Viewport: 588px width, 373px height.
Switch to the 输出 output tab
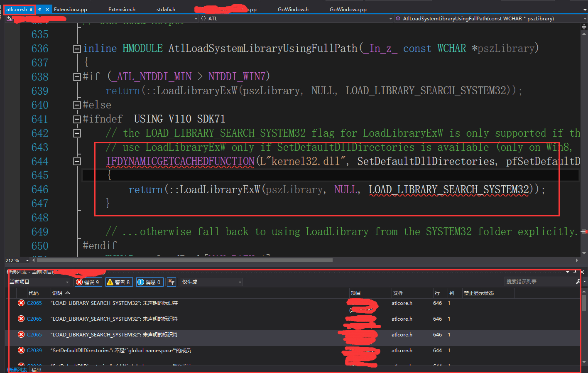click(37, 370)
